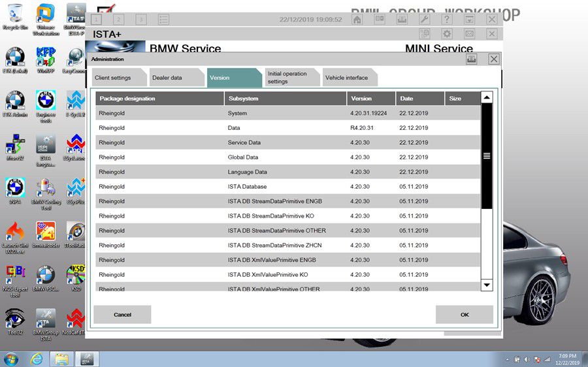The image size is (588, 367).
Task: Click the question mark help icon
Action: click(x=447, y=20)
